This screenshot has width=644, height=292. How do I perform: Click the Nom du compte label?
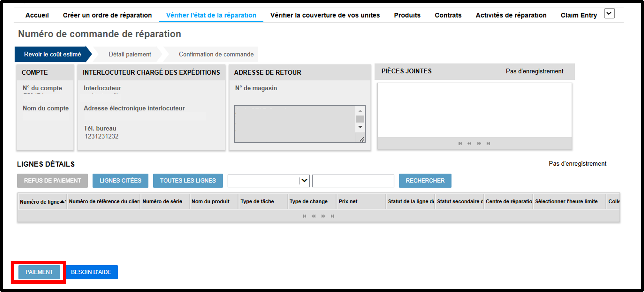46,108
